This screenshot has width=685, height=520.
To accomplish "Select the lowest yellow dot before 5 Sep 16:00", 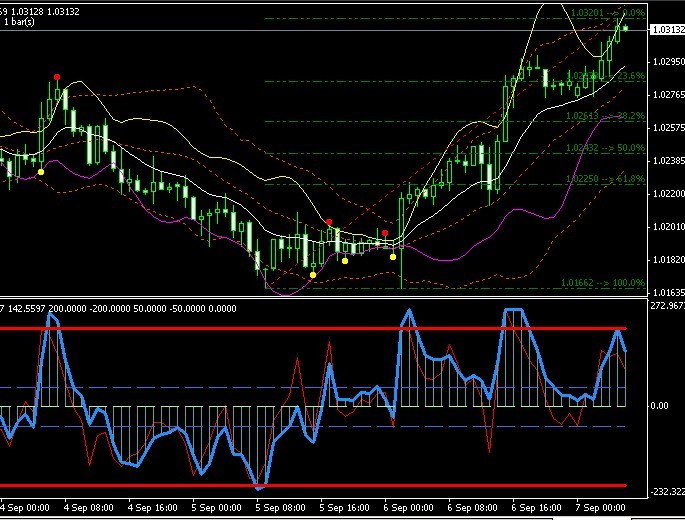I will (x=313, y=275).
